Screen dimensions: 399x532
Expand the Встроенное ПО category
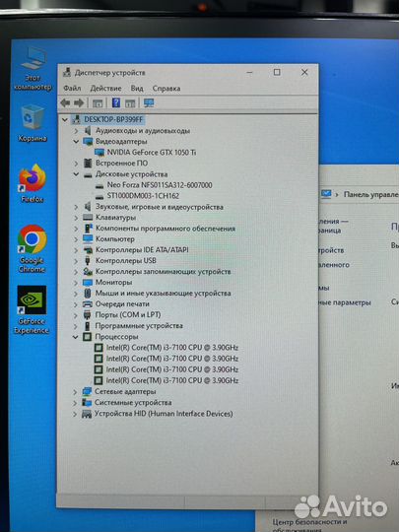[x=76, y=164]
